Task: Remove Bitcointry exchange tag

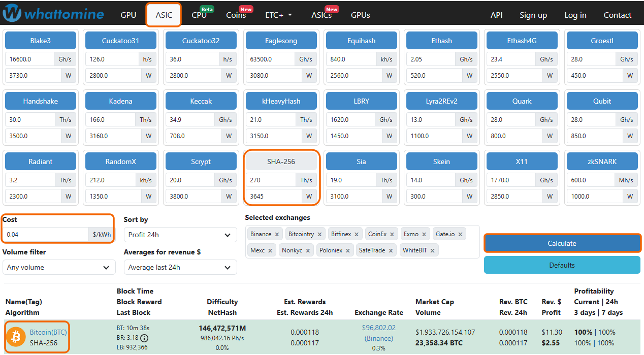Action: (319, 234)
